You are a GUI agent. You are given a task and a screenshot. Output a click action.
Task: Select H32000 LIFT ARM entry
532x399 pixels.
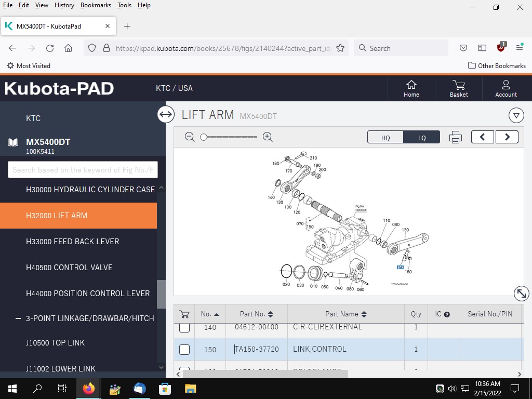click(78, 216)
